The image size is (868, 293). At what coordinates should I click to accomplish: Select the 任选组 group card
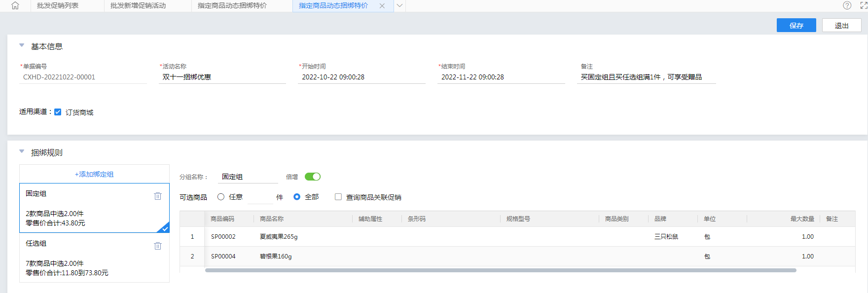tap(94, 257)
